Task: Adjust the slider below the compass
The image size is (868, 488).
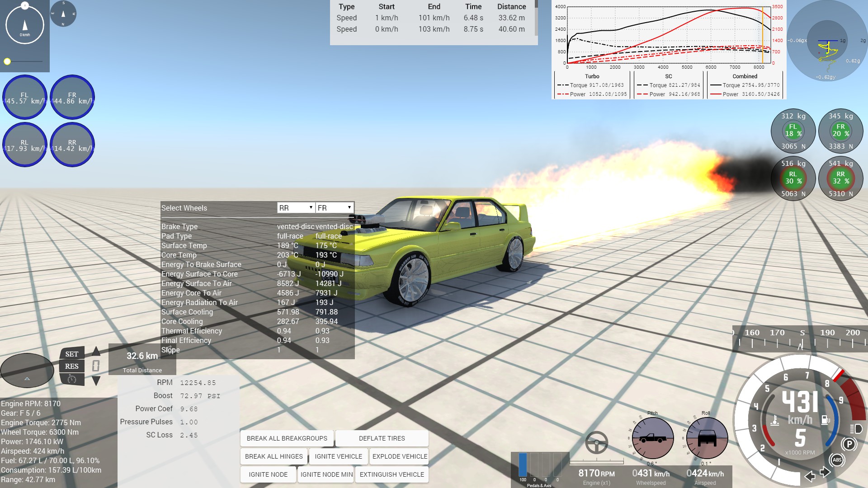Action: (7, 61)
